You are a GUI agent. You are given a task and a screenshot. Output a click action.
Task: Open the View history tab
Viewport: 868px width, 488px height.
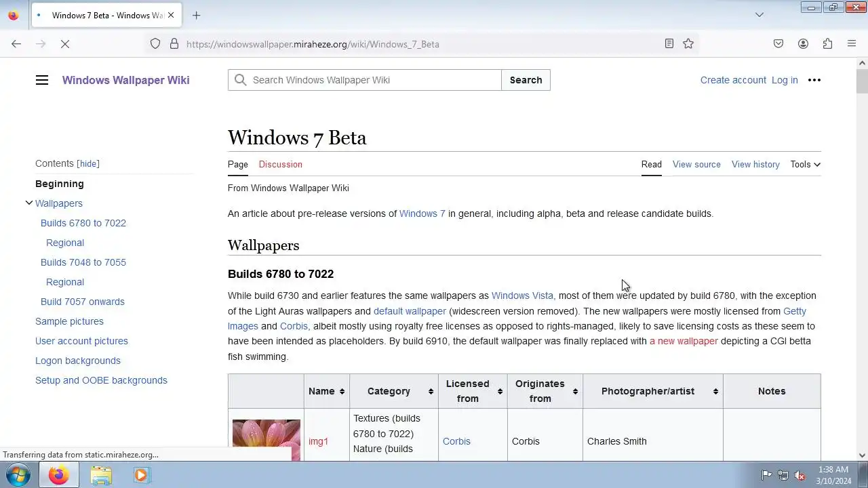tap(755, 164)
